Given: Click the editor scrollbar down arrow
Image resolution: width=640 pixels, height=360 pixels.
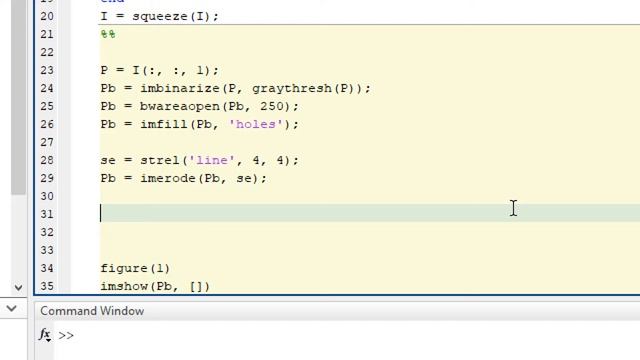Looking at the screenshot, I should click(18, 288).
